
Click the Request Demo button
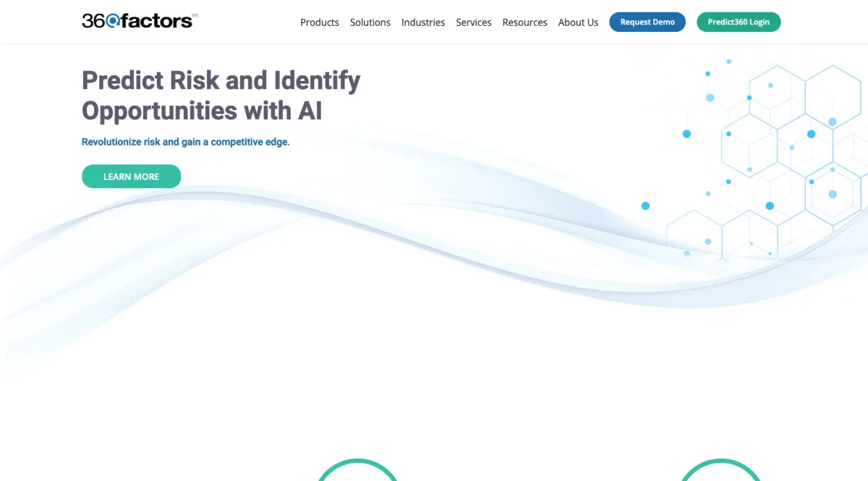point(647,22)
